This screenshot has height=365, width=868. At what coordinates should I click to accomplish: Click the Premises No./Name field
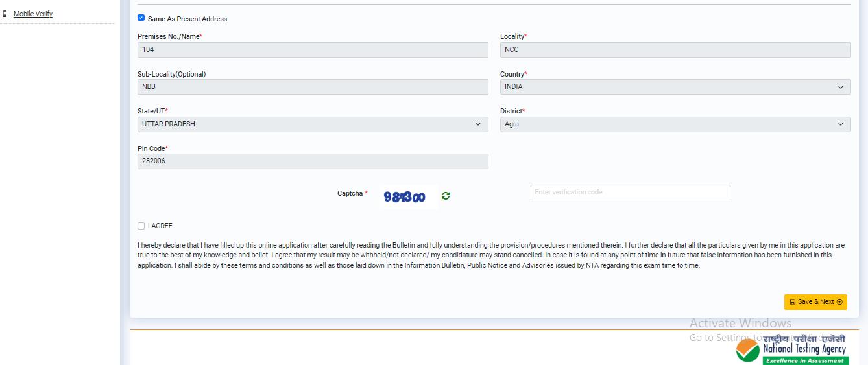coord(312,50)
